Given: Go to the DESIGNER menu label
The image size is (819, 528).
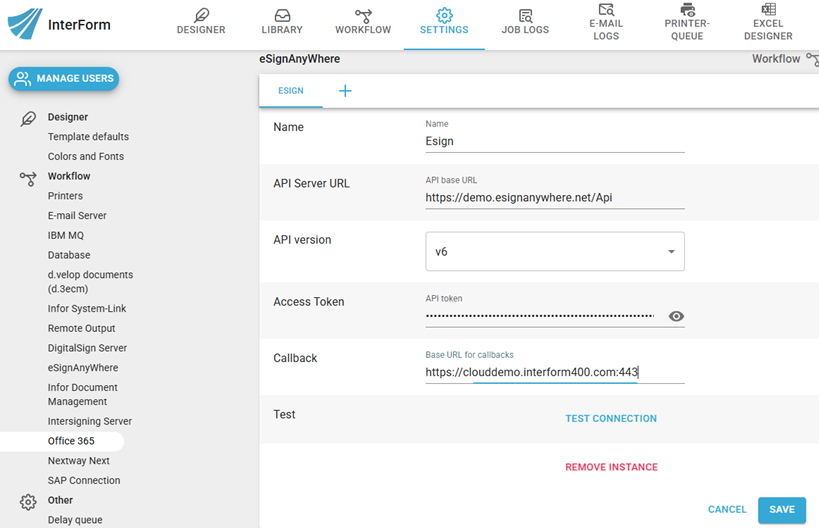Looking at the screenshot, I should click(201, 30).
